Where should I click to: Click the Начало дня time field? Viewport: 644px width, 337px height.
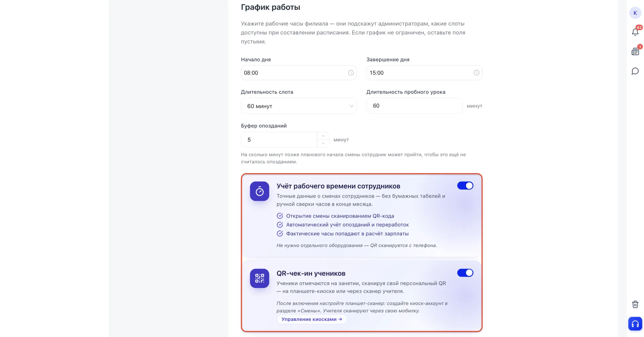tap(299, 73)
